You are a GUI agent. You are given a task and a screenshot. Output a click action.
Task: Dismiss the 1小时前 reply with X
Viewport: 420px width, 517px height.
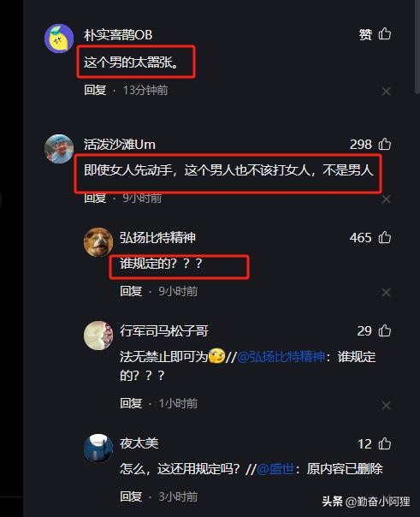click(x=386, y=405)
